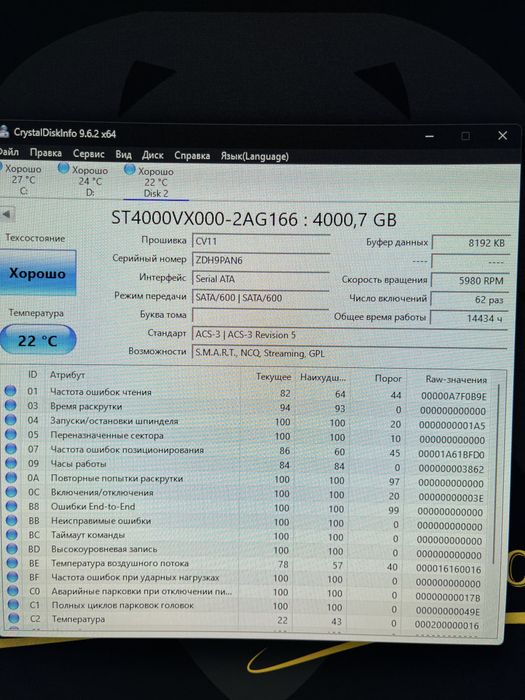Click status icon for attribute C0
The height and width of the screenshot is (700, 525).
(13, 591)
